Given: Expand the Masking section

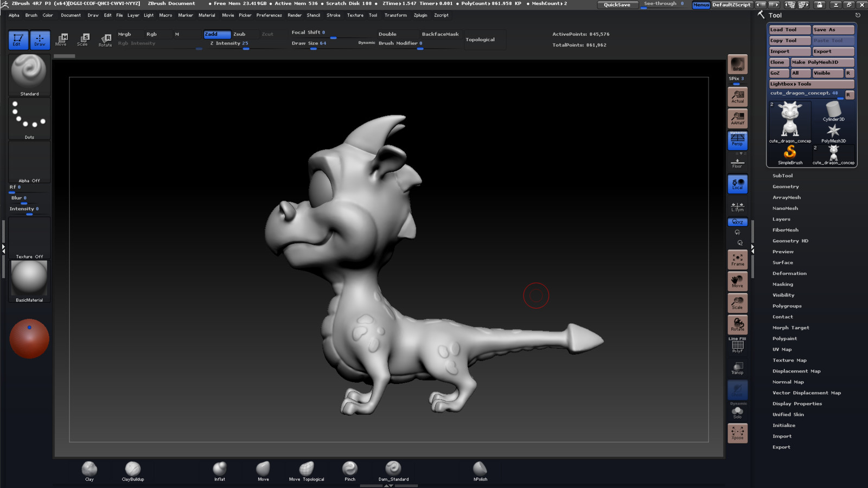Looking at the screenshot, I should coord(783,284).
